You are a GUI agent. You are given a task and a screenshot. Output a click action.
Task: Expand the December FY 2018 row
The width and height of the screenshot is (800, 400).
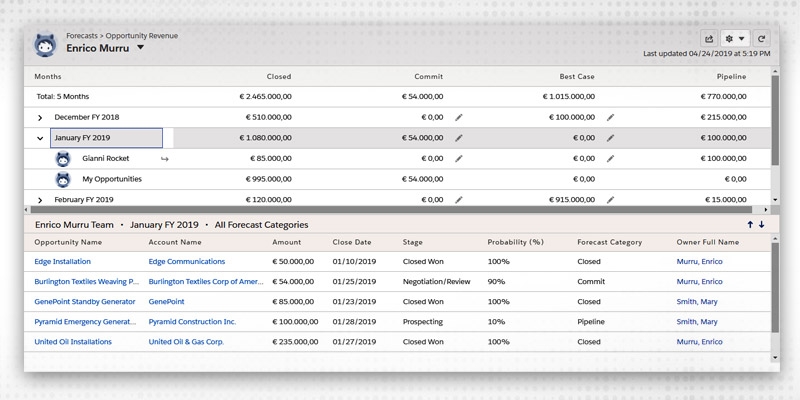click(x=40, y=117)
